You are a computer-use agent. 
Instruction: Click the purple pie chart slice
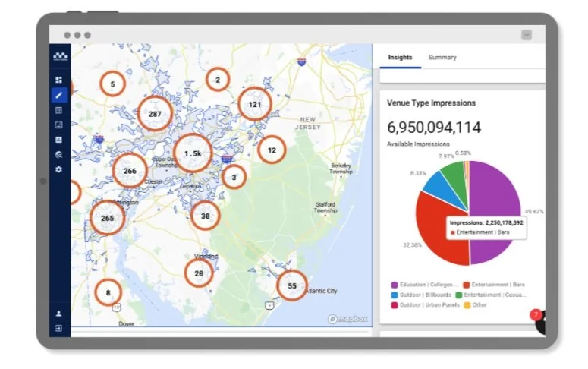[495, 195]
